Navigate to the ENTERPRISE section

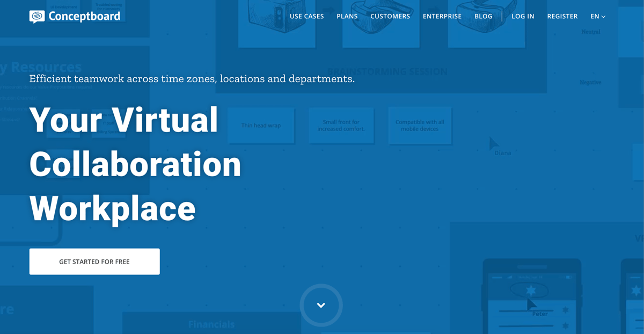point(442,16)
